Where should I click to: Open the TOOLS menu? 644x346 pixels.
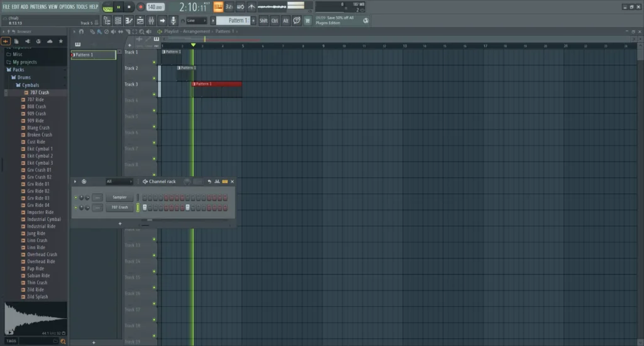click(x=82, y=6)
